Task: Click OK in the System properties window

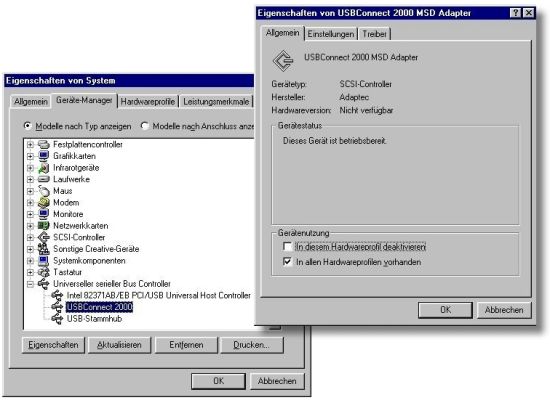Action: 219,381
